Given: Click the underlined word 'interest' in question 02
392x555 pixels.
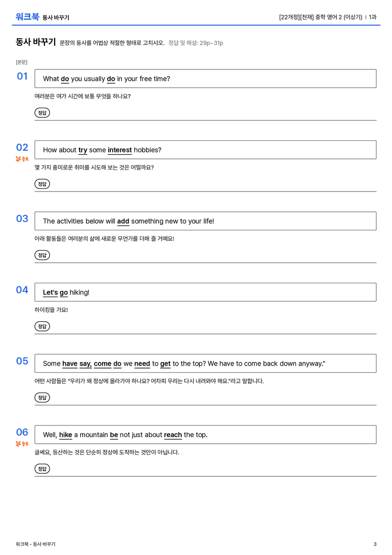Looking at the screenshot, I should coord(119,150).
